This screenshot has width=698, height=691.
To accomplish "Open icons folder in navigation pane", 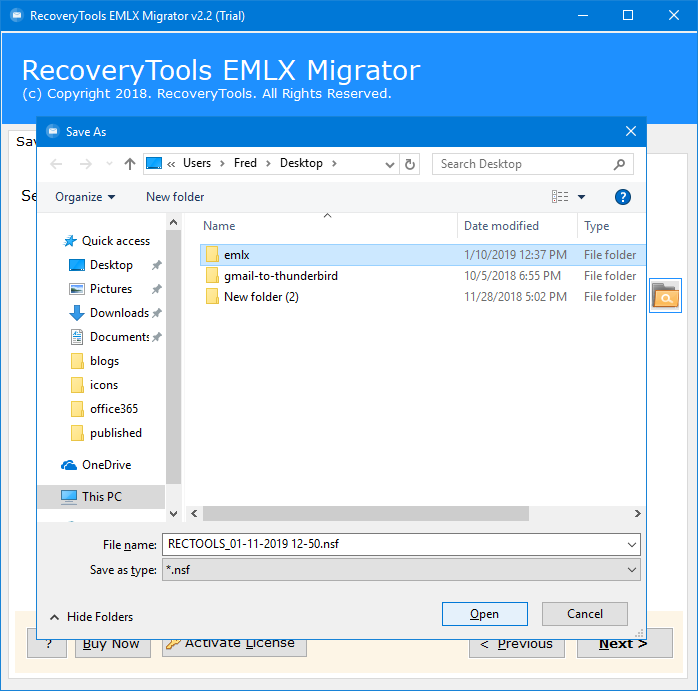I will [104, 385].
